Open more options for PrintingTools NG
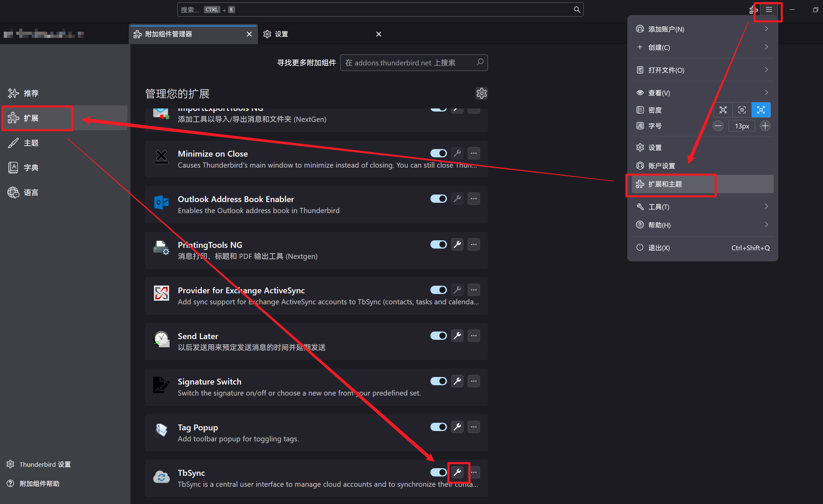Screen dimensions: 823x504 coord(474,244)
